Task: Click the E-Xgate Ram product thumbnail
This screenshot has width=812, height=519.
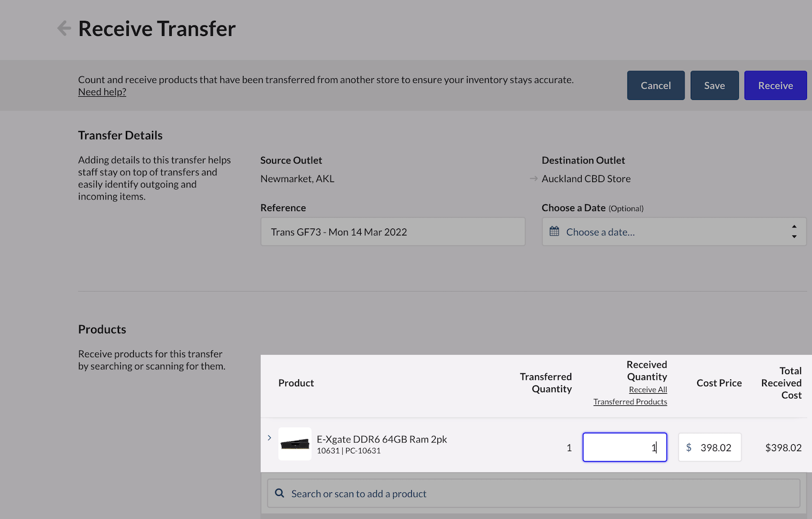Action: coord(295,444)
